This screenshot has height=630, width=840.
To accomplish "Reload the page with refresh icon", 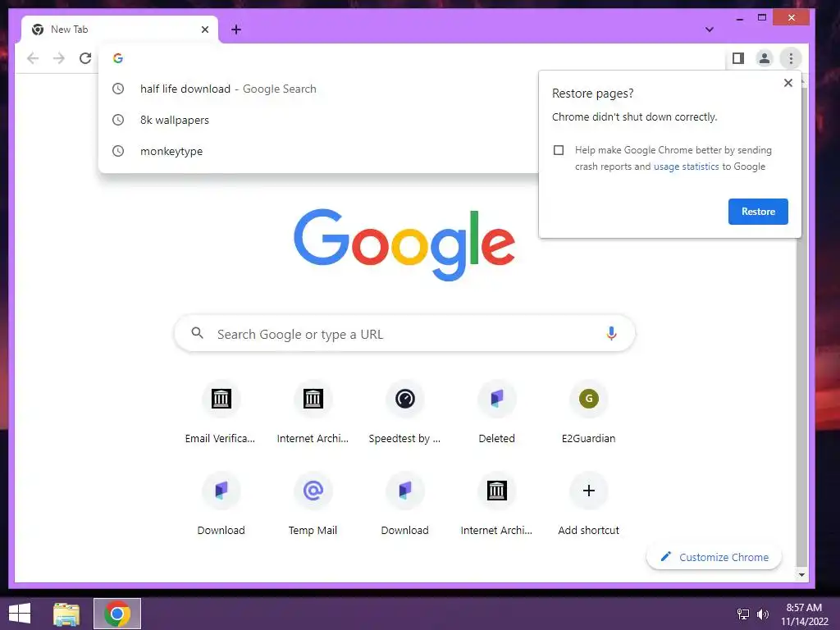I will click(x=85, y=58).
